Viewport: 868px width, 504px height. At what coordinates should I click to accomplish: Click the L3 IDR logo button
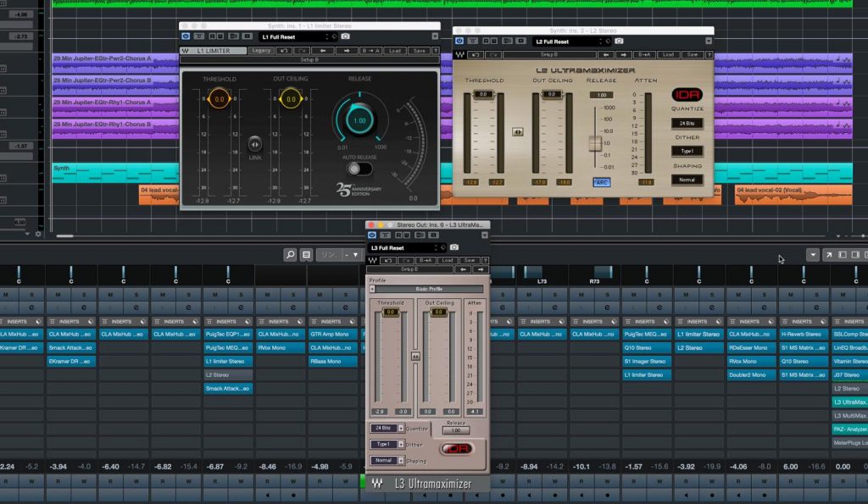tap(457, 449)
